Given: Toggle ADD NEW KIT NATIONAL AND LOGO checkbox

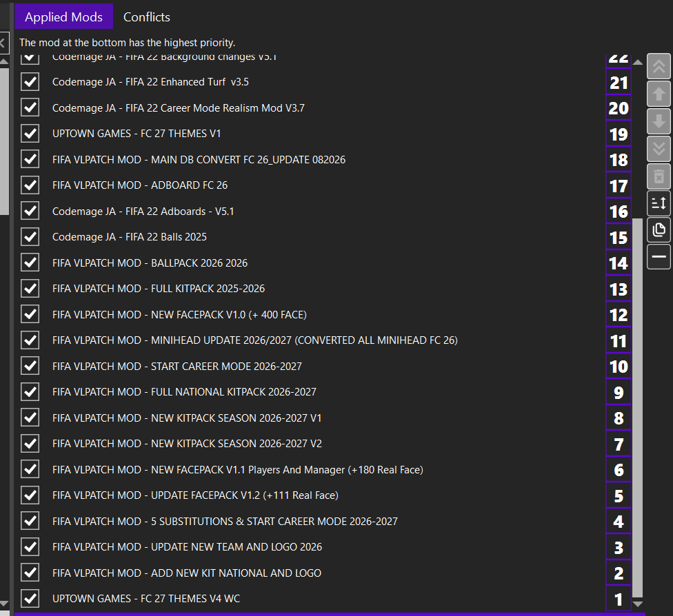Looking at the screenshot, I should pos(30,573).
